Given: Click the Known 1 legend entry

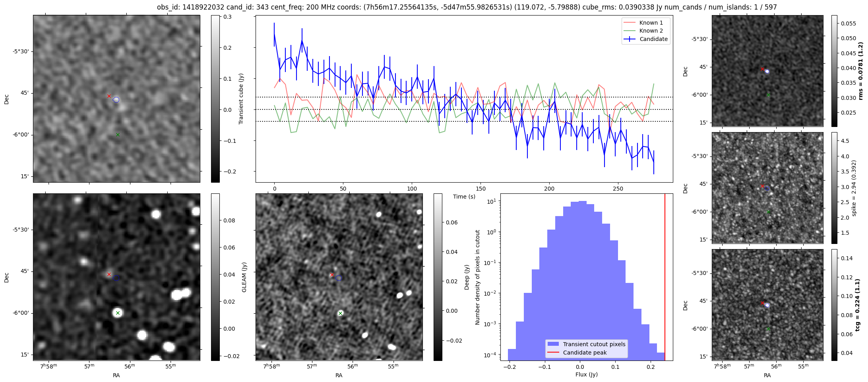Looking at the screenshot, I should point(651,23).
